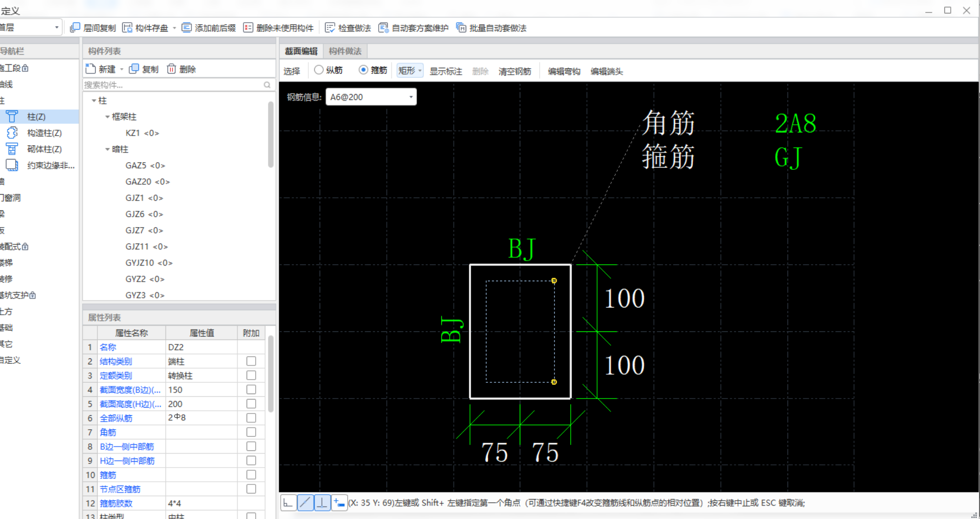Screen dimensions: 980x519
Task: Open the 自定义 navigation category
Action: [x=10, y=360]
